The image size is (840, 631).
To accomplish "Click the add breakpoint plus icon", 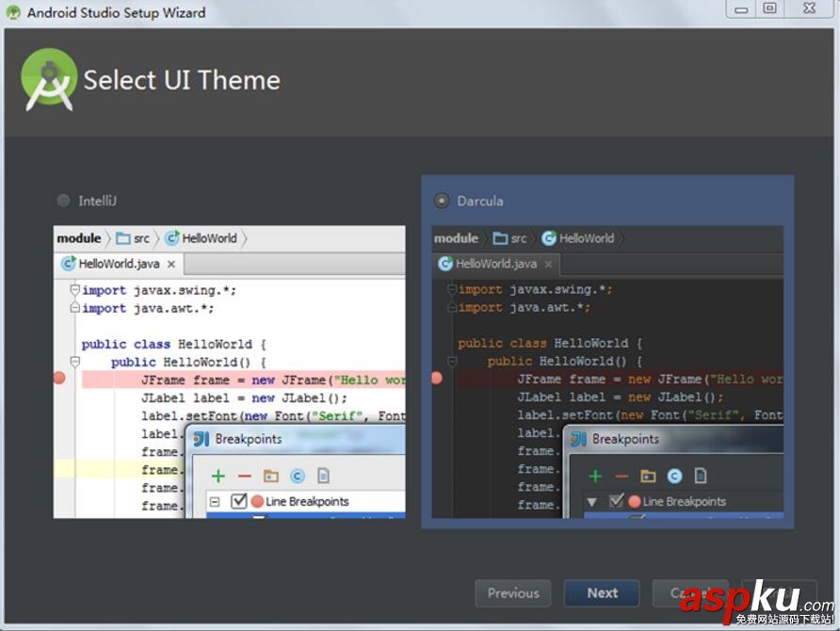I will point(218,475).
